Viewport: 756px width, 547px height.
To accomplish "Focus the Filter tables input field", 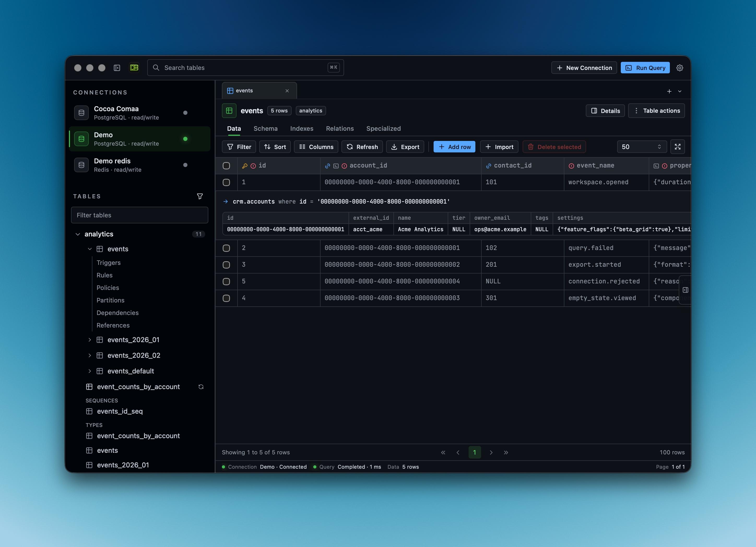I will pos(140,215).
